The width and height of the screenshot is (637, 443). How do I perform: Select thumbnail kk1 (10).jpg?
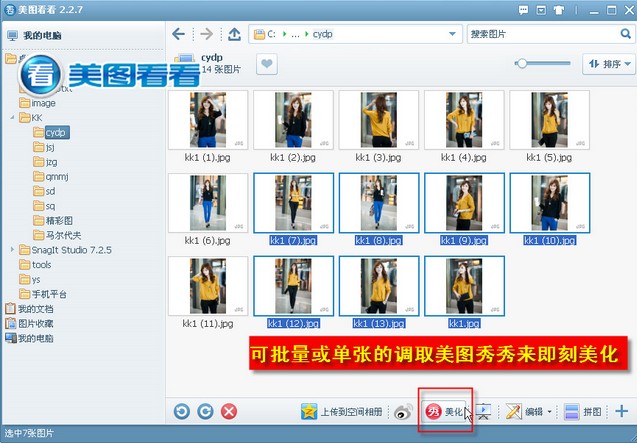pos(550,203)
